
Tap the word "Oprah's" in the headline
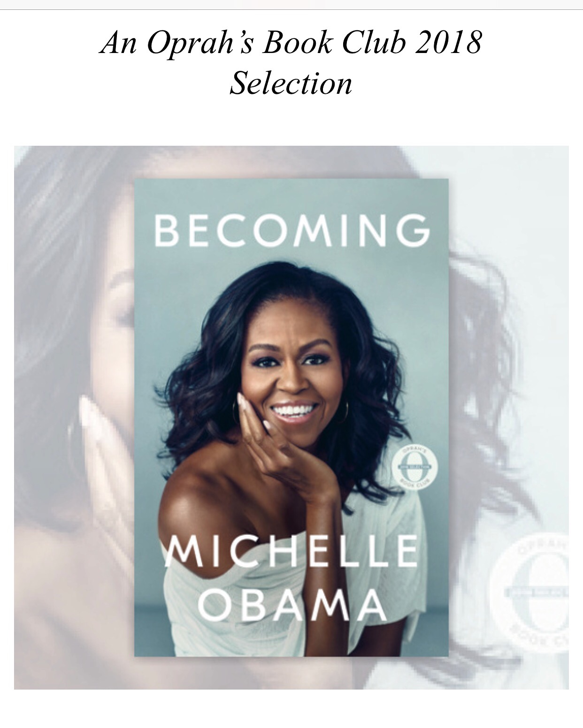pos(200,44)
